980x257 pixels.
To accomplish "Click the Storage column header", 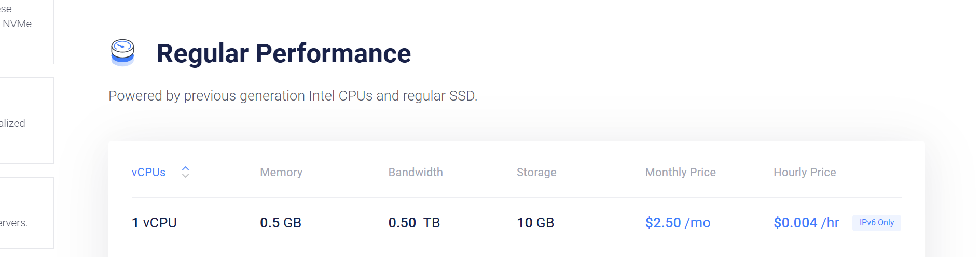I will (x=536, y=172).
